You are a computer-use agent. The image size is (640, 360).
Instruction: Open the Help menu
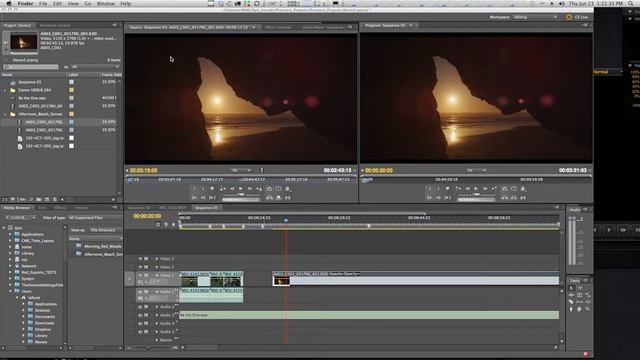coord(125,3)
